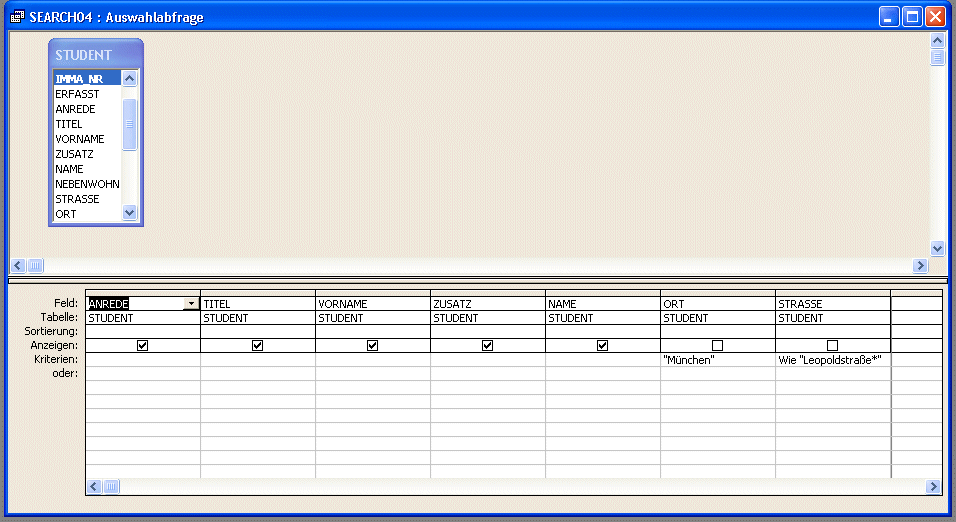Click the Tabelle cell under TITEL
Image resolution: width=956 pixels, height=522 pixels.
click(258, 318)
